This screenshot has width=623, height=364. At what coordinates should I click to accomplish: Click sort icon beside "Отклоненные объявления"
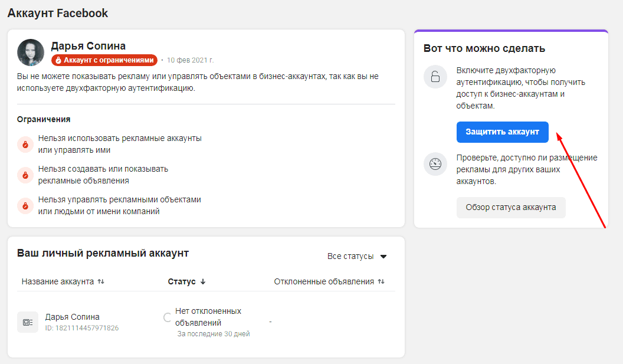381,282
